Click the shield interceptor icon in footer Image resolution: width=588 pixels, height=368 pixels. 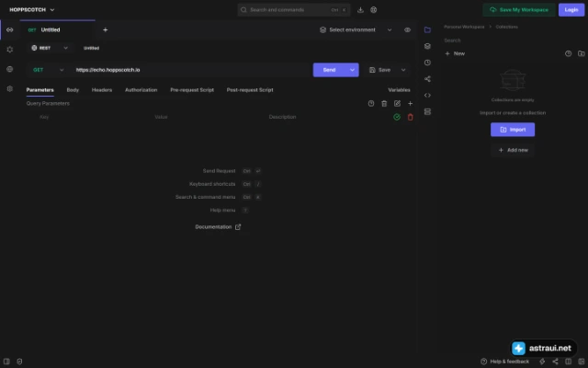coord(19,362)
